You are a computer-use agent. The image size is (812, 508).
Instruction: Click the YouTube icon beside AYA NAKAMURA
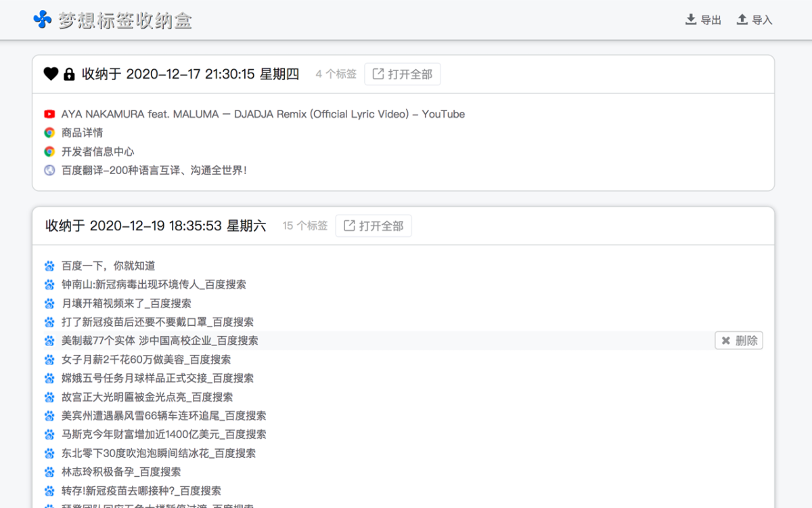pos(49,114)
